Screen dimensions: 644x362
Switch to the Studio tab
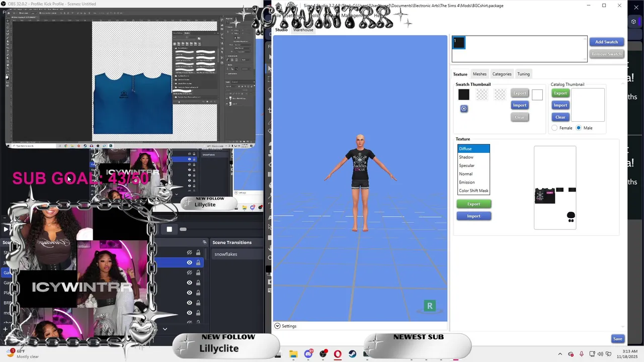(x=281, y=30)
